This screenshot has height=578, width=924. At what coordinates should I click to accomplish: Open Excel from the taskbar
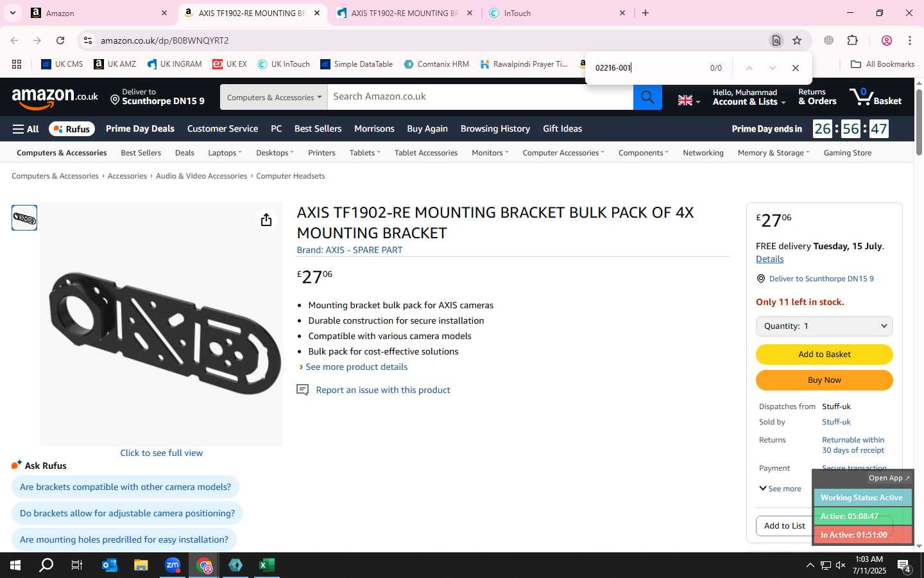click(267, 565)
